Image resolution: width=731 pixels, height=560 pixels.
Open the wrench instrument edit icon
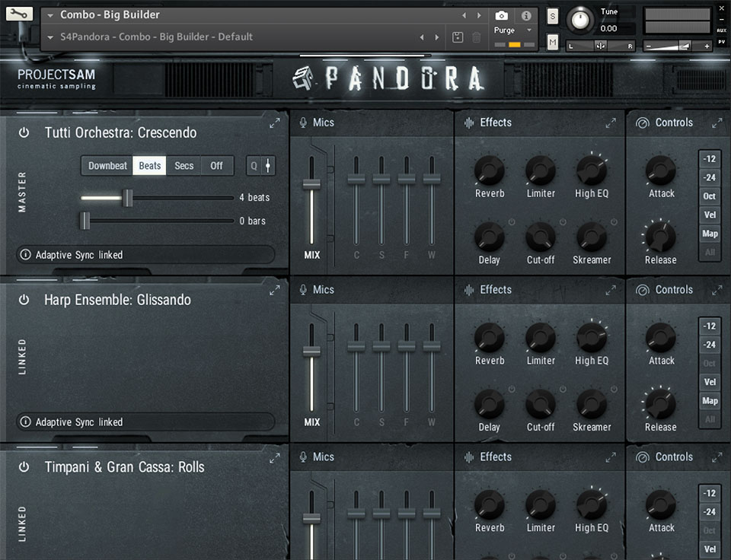pyautogui.click(x=19, y=14)
